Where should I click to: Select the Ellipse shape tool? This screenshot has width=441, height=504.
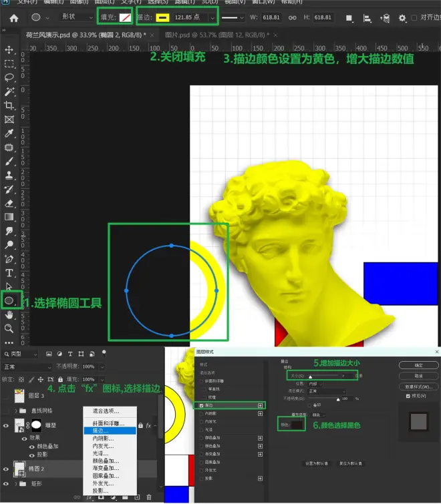tap(9, 300)
